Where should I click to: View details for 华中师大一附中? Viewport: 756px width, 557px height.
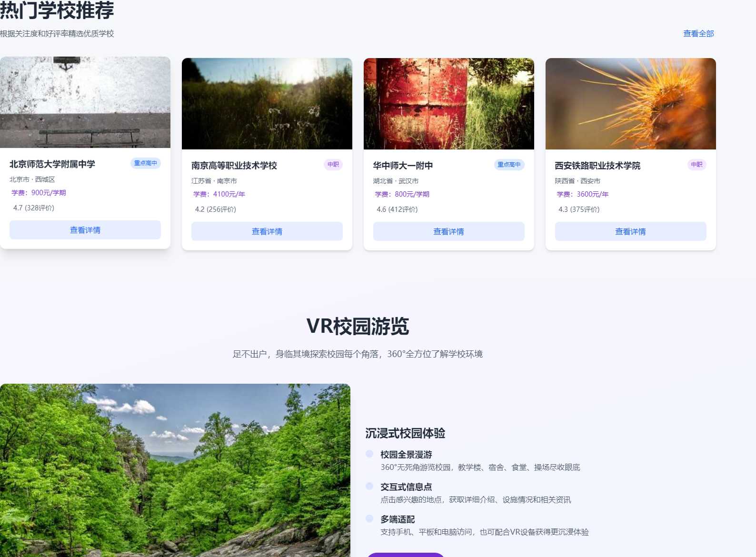pyautogui.click(x=449, y=231)
